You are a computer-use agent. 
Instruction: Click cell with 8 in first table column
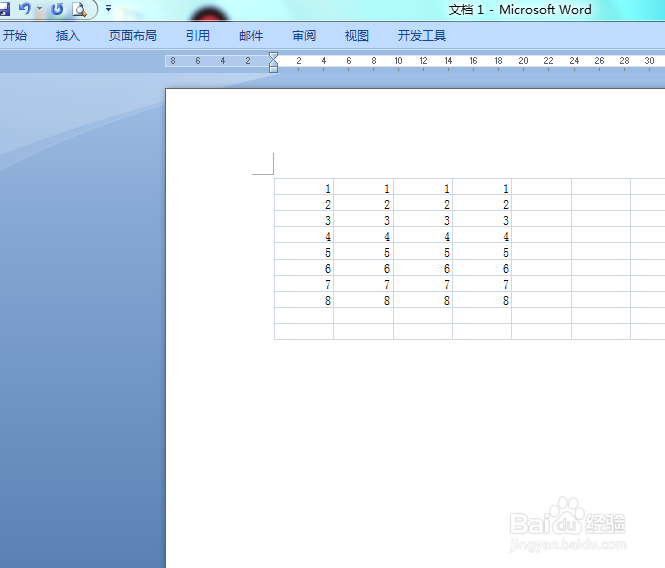(304, 300)
